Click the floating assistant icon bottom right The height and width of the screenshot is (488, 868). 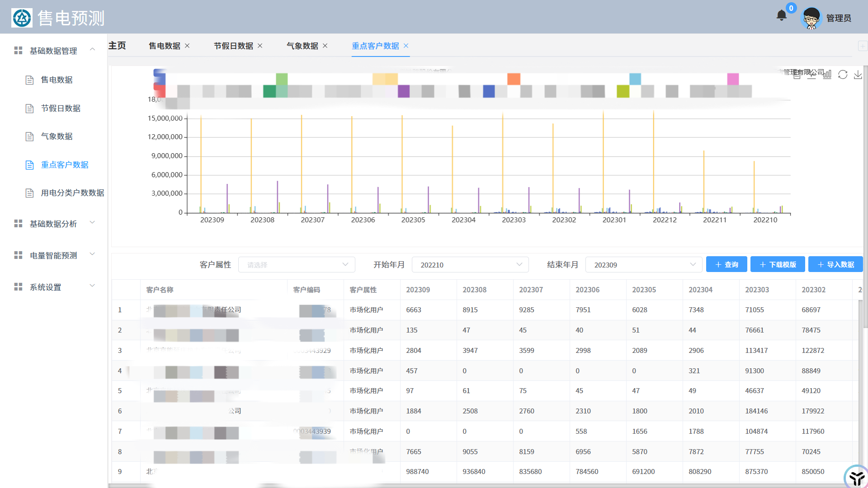(856, 477)
